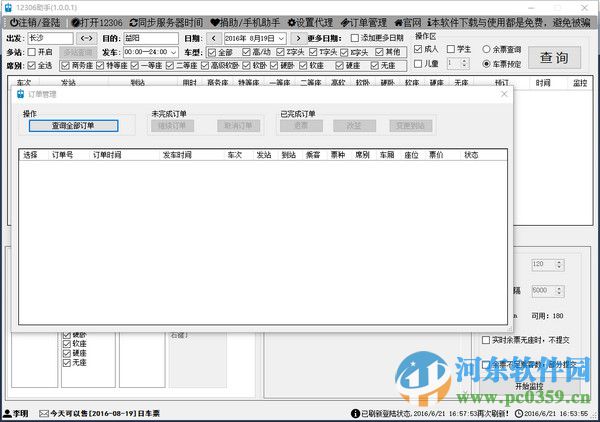The height and width of the screenshot is (422, 600).
Task: Toggle 高级软卧 seat checkbox
Action: tap(205, 66)
